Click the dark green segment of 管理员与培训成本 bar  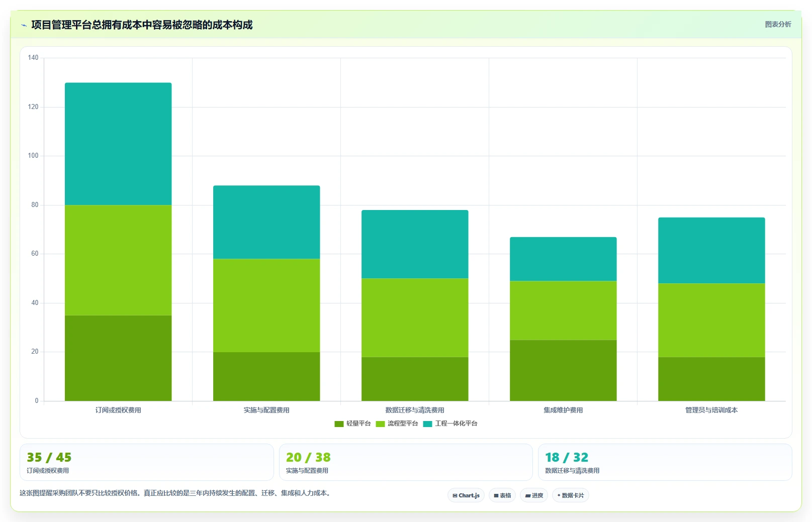711,379
